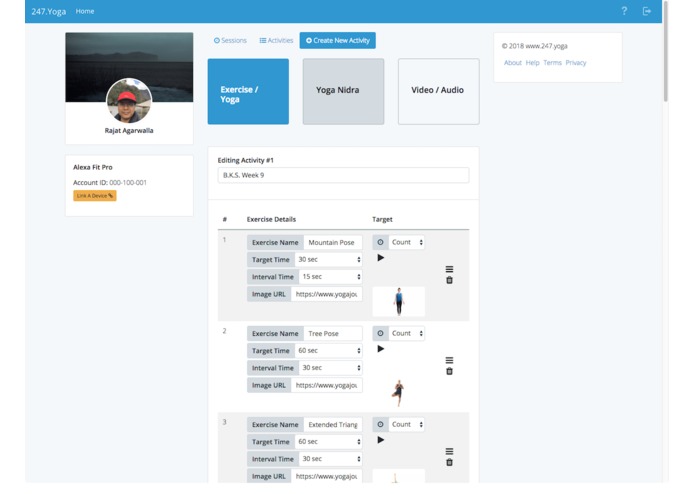
Task: Click the Mountain Pose Image URL field
Action: (x=327, y=294)
